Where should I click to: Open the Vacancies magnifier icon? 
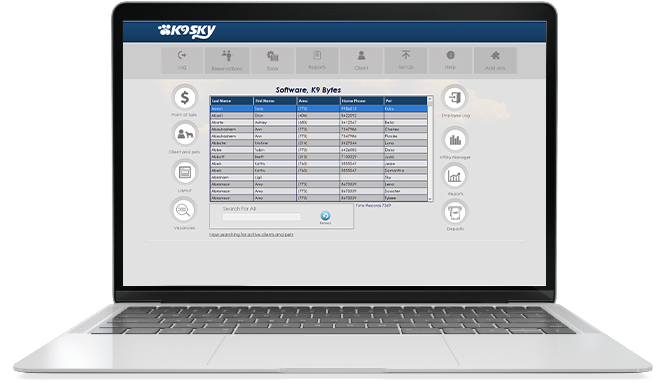click(183, 210)
